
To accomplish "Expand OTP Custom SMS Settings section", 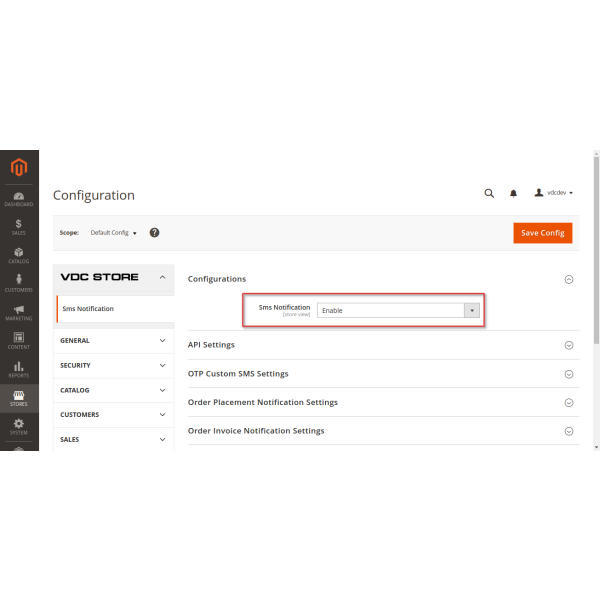I will 382,374.
